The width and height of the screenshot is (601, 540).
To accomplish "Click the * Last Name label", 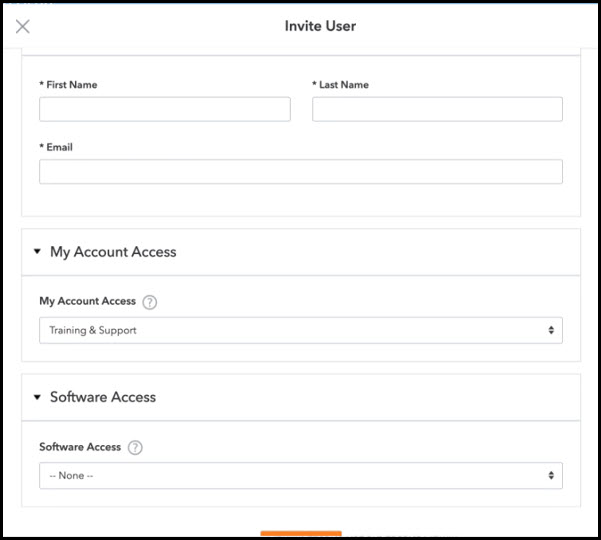I will tap(340, 85).
